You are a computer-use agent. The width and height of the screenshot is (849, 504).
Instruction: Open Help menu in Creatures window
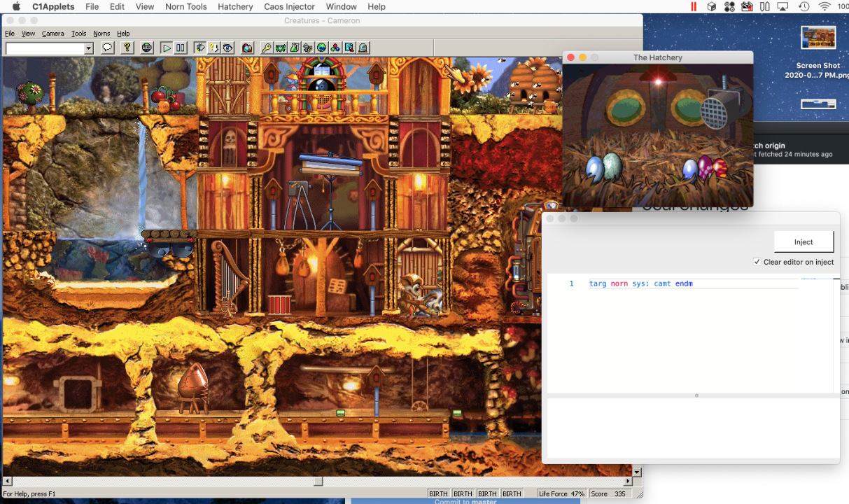(123, 34)
